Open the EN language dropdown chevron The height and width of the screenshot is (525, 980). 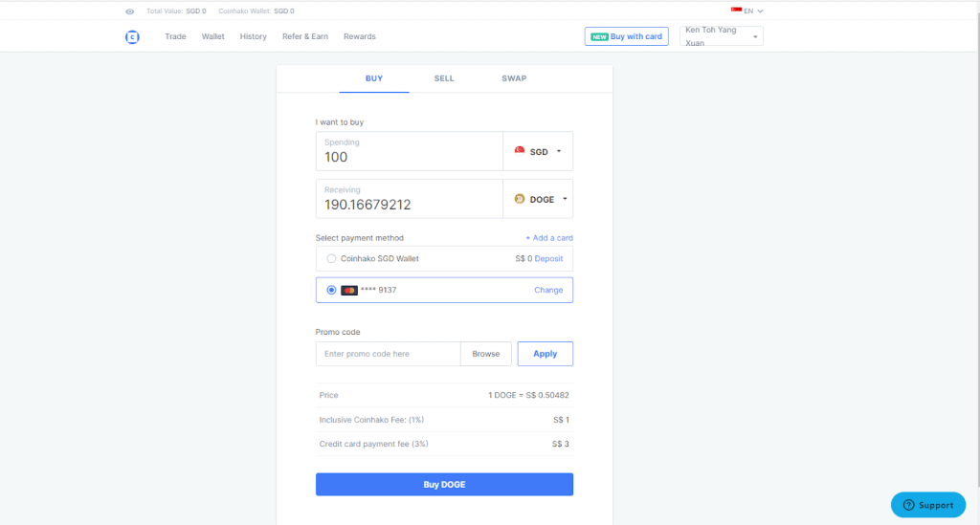tap(760, 11)
